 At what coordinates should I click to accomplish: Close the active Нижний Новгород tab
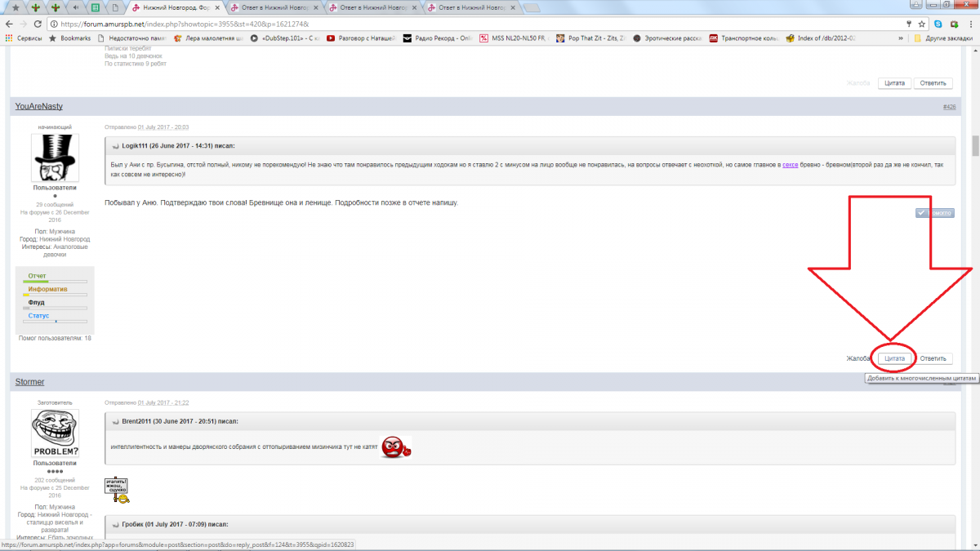coord(218,7)
